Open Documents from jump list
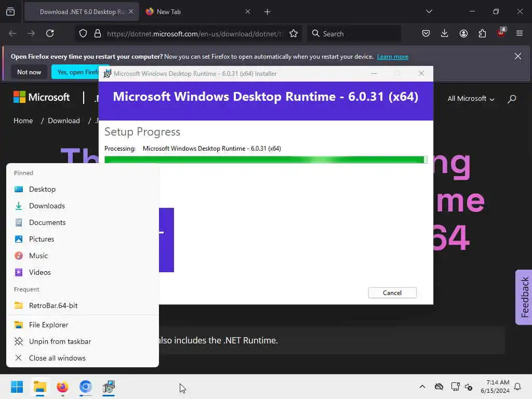 click(x=83, y=222)
